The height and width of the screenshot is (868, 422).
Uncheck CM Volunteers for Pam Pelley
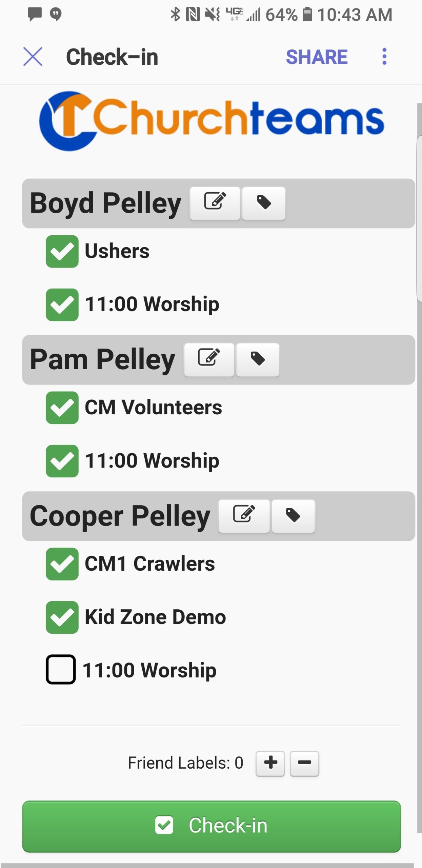62,408
